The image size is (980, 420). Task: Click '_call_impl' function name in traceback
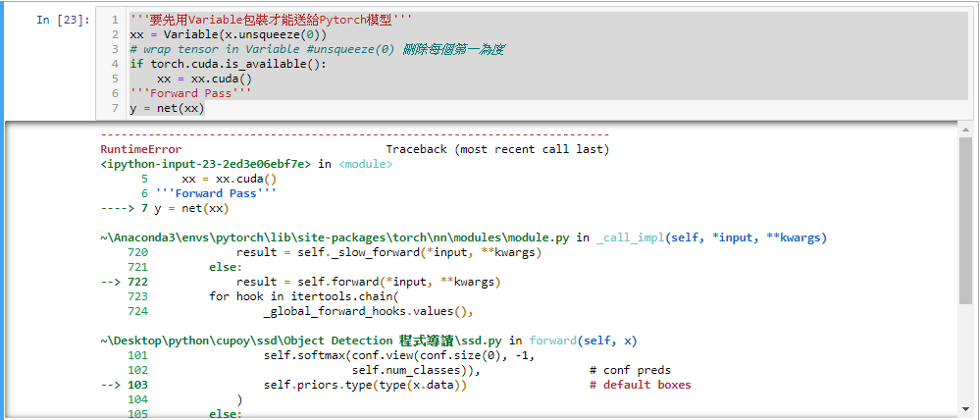pos(630,238)
